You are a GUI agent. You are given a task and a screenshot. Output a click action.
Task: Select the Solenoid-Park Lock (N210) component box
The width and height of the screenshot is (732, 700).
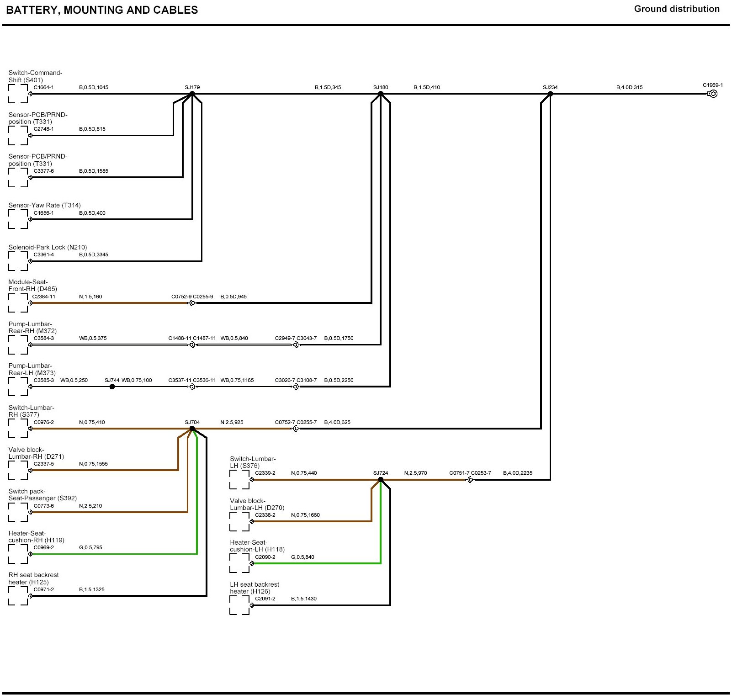pyautogui.click(x=18, y=261)
